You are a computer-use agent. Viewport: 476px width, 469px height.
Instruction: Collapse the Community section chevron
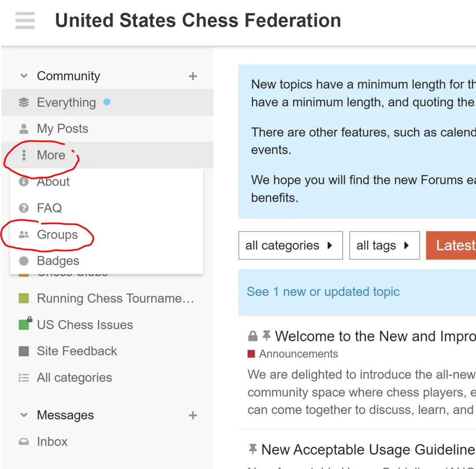tap(24, 76)
